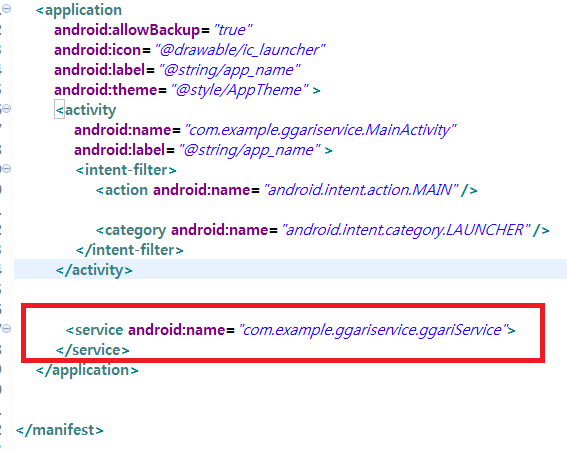Viewport: 567px width, 450px height.
Task: Click the closing service tag
Action: [93, 350]
